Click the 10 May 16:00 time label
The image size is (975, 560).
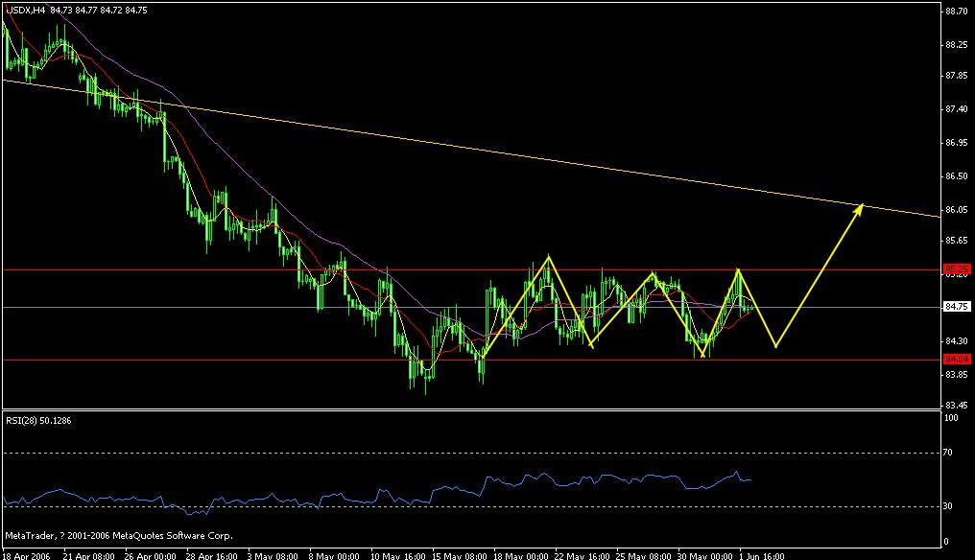(398, 555)
